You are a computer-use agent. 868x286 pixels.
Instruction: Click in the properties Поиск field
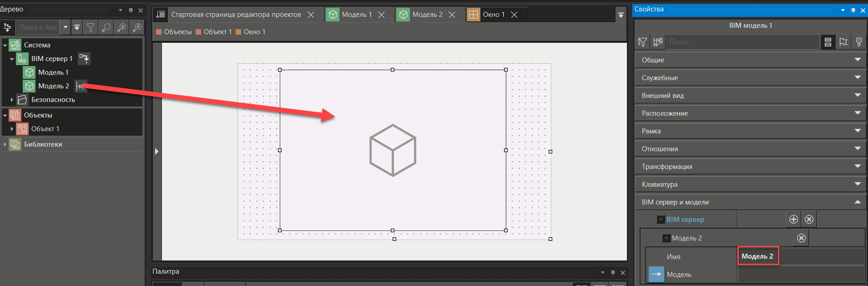(743, 42)
